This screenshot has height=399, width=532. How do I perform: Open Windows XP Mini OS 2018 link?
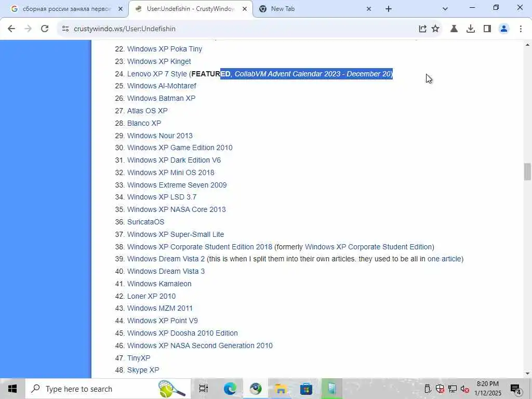[170, 172]
